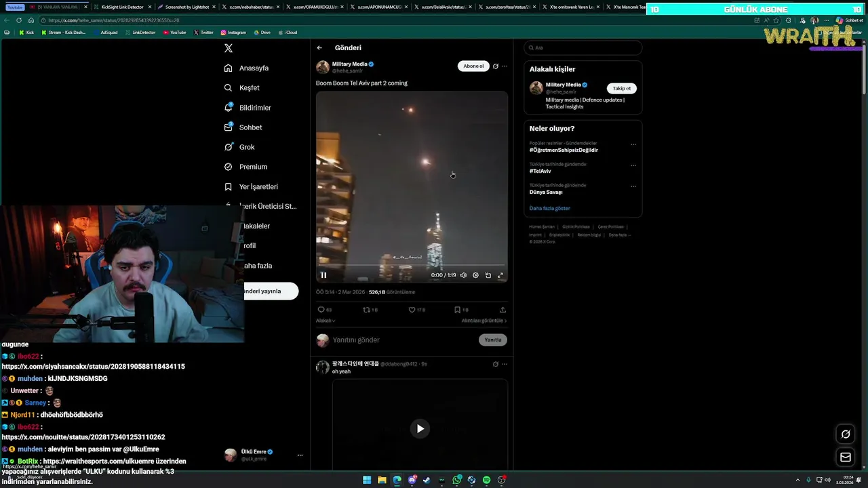
Task: Open Bildirimler notifications
Action: (x=248, y=108)
